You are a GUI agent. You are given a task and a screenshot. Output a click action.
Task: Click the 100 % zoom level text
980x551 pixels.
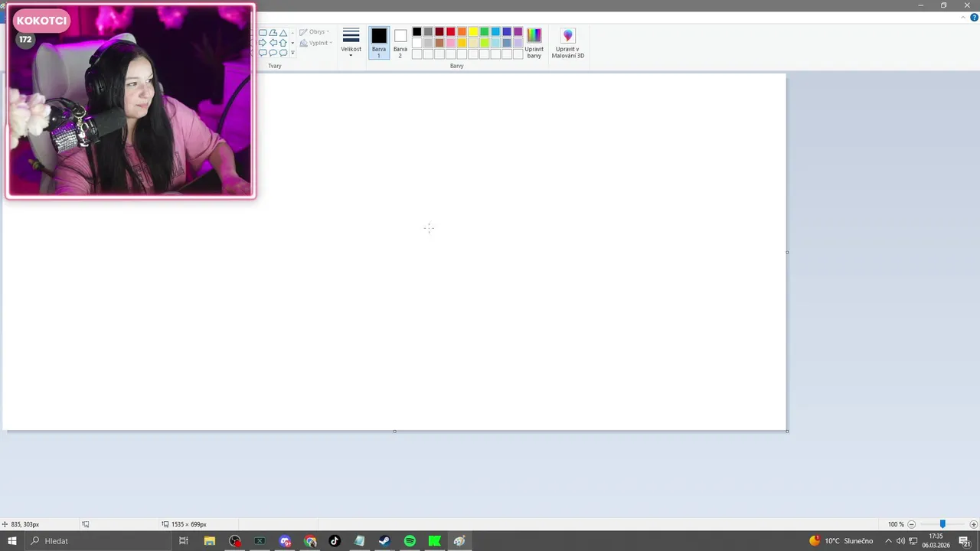[896, 524]
